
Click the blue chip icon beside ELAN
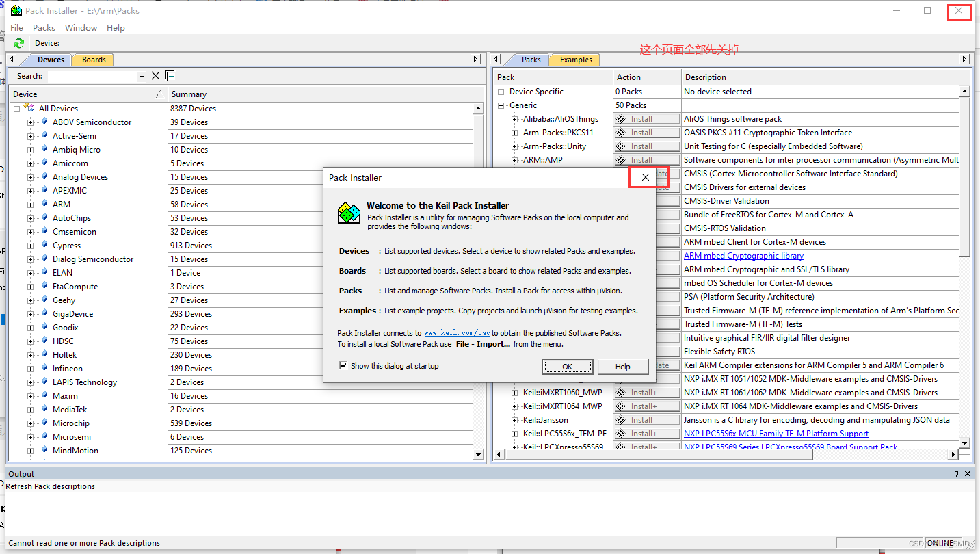(45, 272)
